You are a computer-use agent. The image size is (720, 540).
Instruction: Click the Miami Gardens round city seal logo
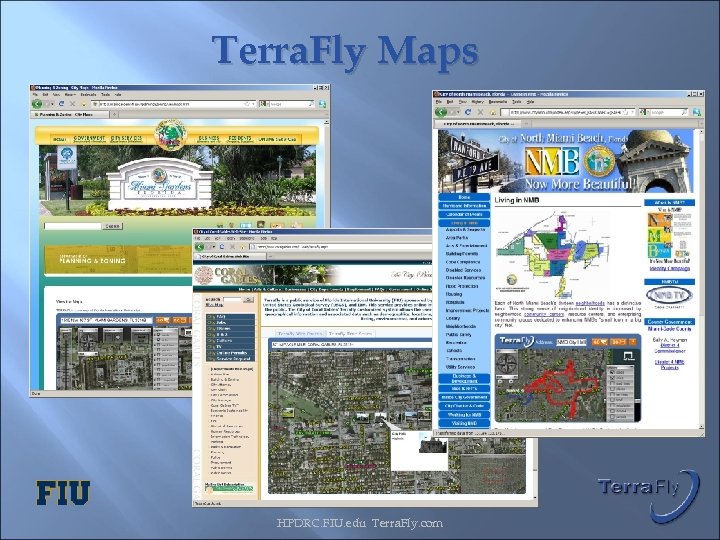(170, 135)
